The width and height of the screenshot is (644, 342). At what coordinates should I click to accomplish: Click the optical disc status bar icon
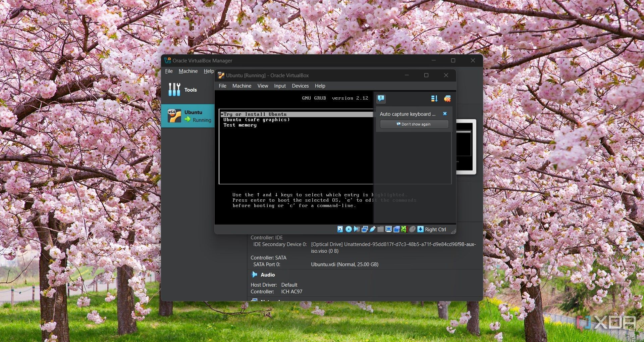click(349, 229)
